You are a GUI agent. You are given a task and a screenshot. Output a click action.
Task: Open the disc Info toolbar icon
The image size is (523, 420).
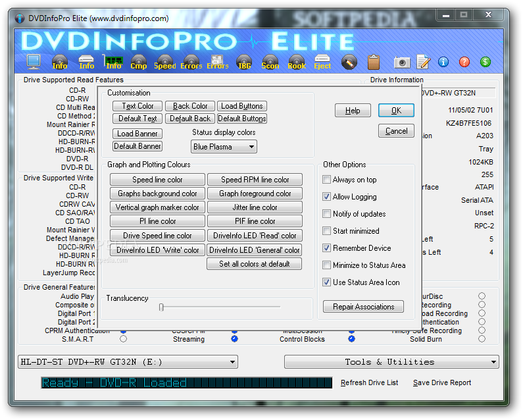point(60,62)
